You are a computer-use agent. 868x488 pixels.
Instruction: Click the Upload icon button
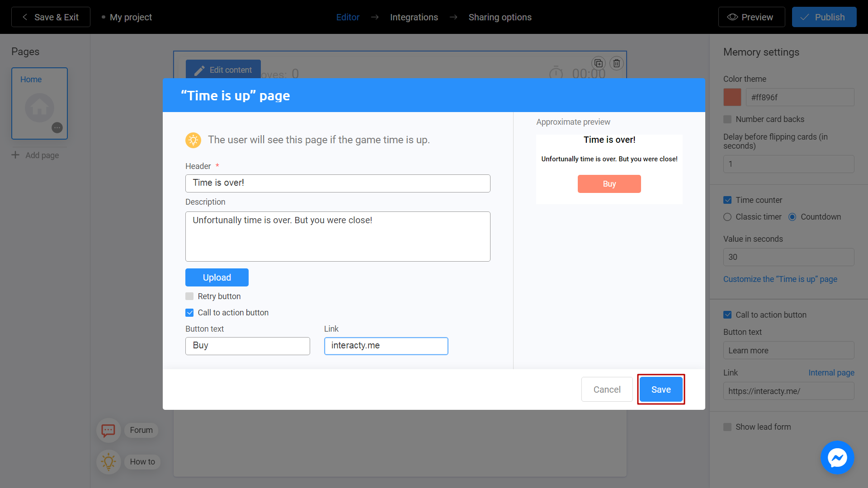coord(217,277)
